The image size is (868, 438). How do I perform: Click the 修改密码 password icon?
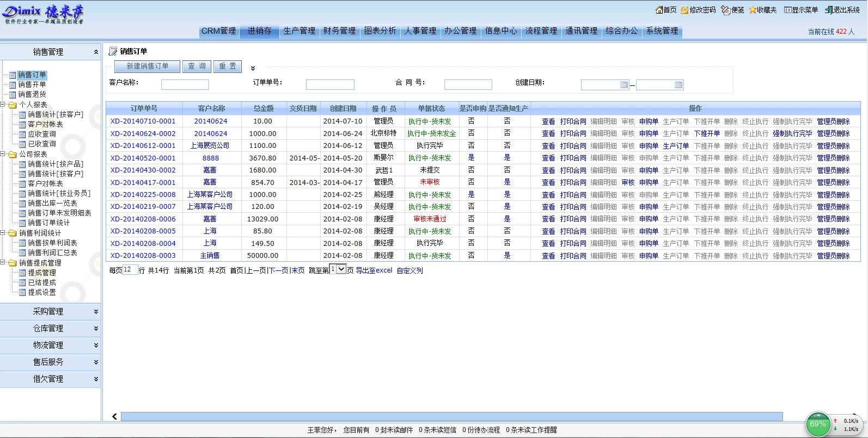click(685, 10)
